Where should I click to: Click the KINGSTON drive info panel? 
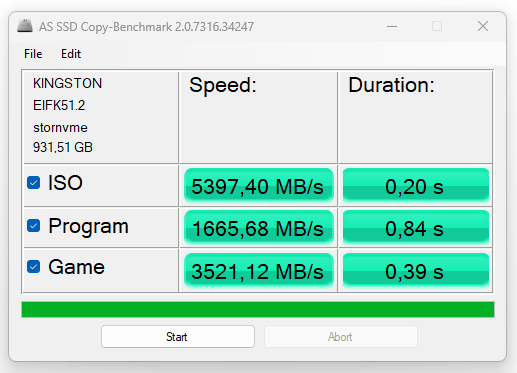coord(101,117)
